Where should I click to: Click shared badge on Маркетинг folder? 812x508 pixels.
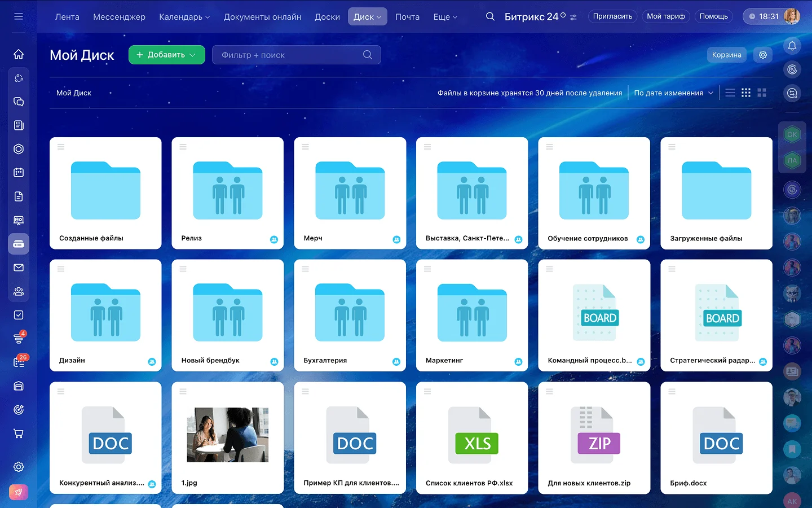coord(518,362)
